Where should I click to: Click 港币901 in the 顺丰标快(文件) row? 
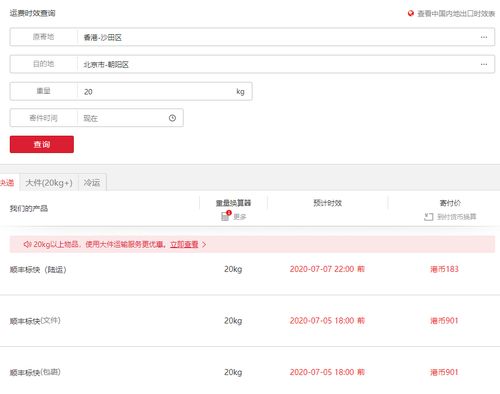coord(444,321)
